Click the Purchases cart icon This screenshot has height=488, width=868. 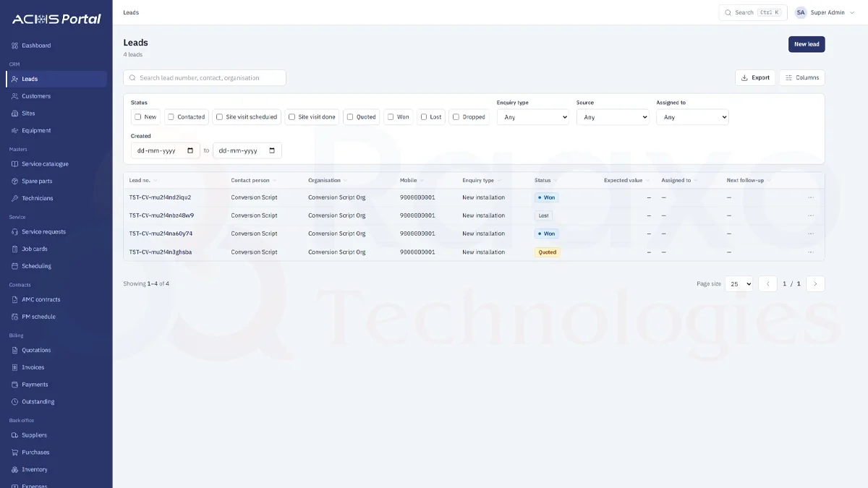pos(14,453)
